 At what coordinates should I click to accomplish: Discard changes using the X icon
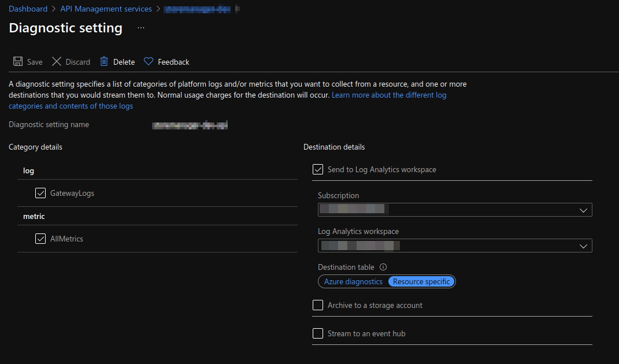tap(57, 61)
